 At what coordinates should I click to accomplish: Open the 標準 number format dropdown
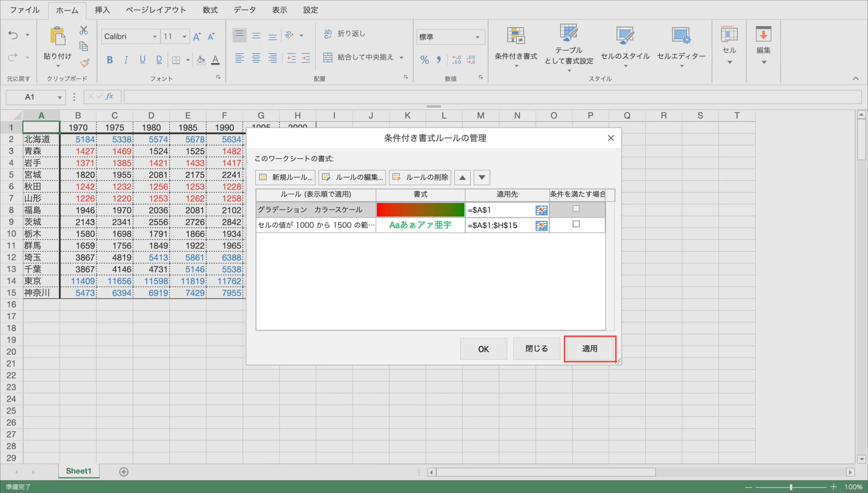(x=477, y=37)
